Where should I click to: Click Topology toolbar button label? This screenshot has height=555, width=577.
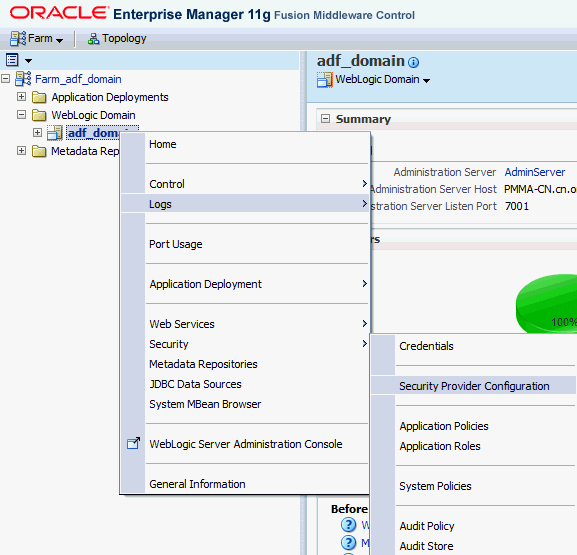click(x=124, y=39)
